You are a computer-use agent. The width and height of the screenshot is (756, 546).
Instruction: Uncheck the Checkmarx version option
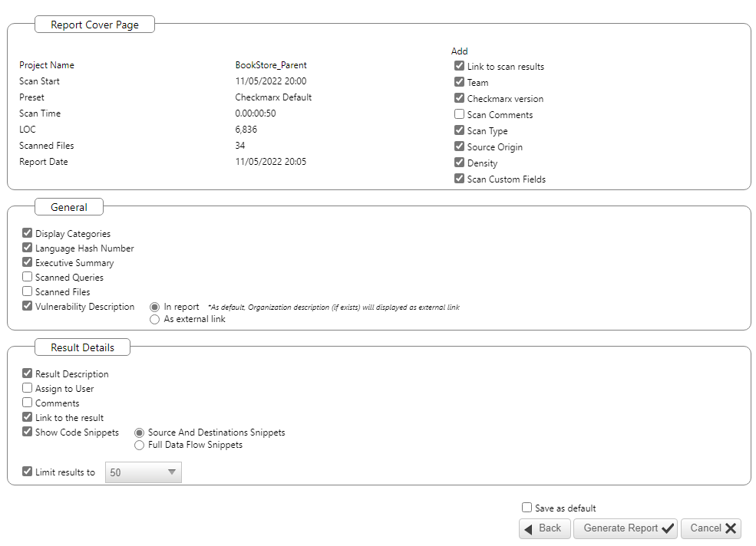[x=459, y=98]
